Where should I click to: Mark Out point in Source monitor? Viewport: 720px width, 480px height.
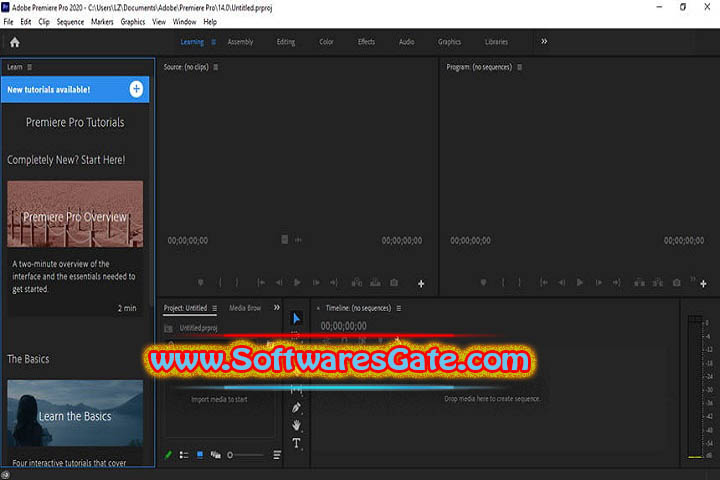coord(237,282)
